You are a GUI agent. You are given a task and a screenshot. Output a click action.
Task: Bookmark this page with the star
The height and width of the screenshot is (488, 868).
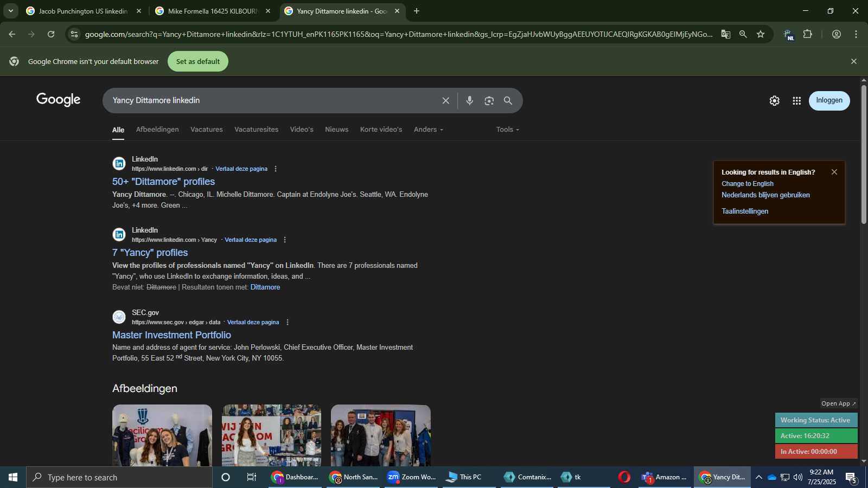click(761, 34)
